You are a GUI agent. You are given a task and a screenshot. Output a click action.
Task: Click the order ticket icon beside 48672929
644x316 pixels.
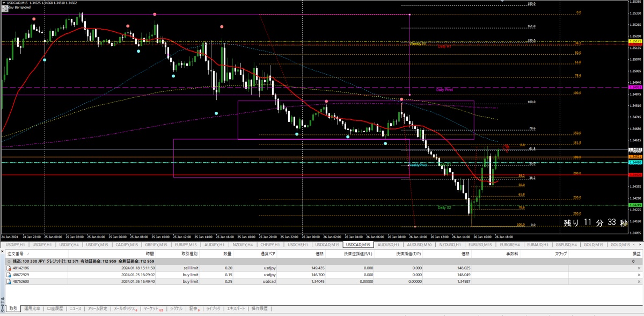pos(9,275)
